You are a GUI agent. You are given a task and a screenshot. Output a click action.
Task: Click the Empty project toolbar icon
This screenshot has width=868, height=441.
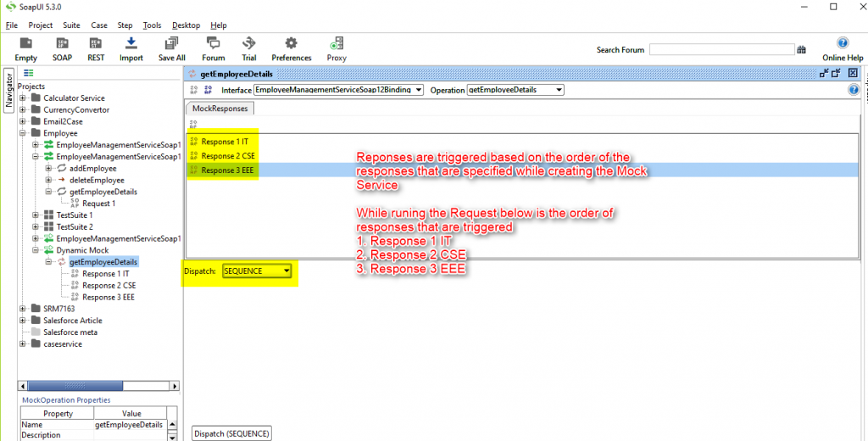(25, 44)
